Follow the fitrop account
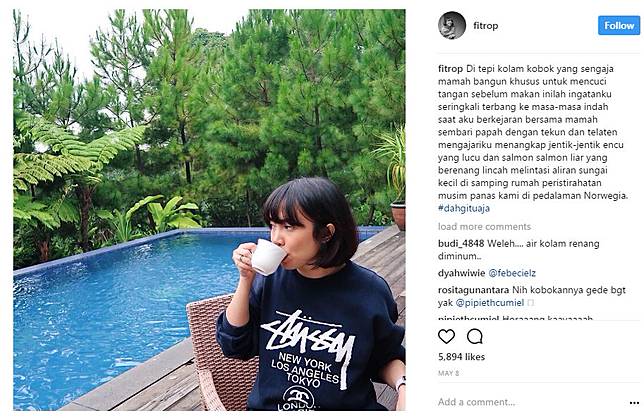This screenshot has height=418, width=644. pyautogui.click(x=619, y=25)
